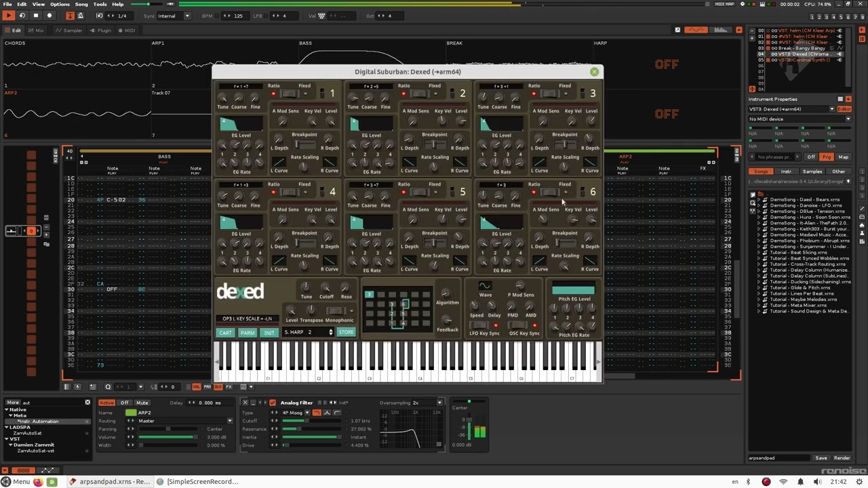Switch disk browser to Instr. tab
The width and height of the screenshot is (868, 488).
tap(787, 171)
